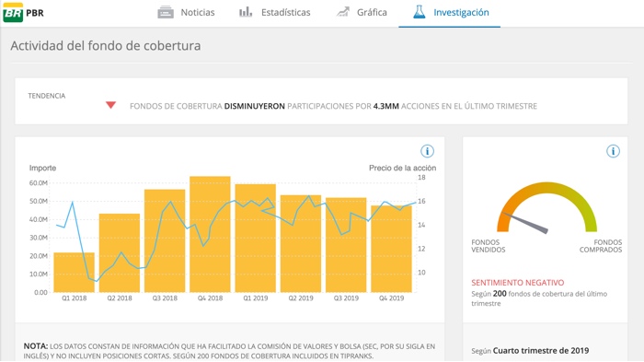Click the Q3 2019 bar
Image resolution: width=644 pixels, height=362 pixels.
pos(346,245)
